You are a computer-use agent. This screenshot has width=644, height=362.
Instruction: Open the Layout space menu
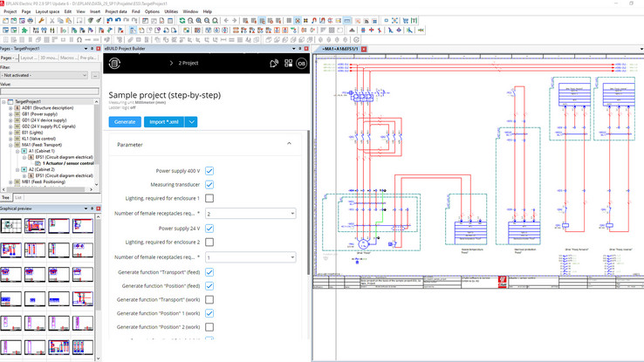coord(47,11)
